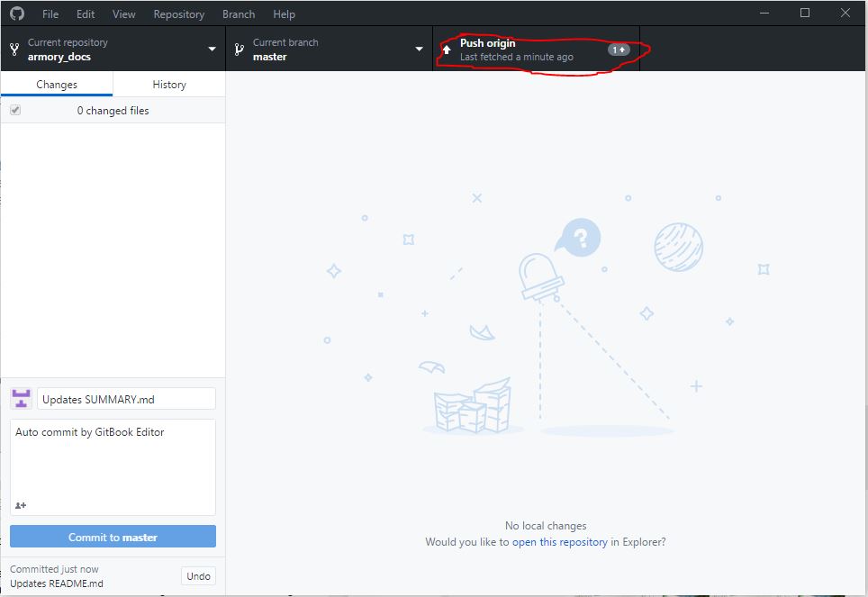Click the GitHub Octocat logo icon

click(x=17, y=14)
